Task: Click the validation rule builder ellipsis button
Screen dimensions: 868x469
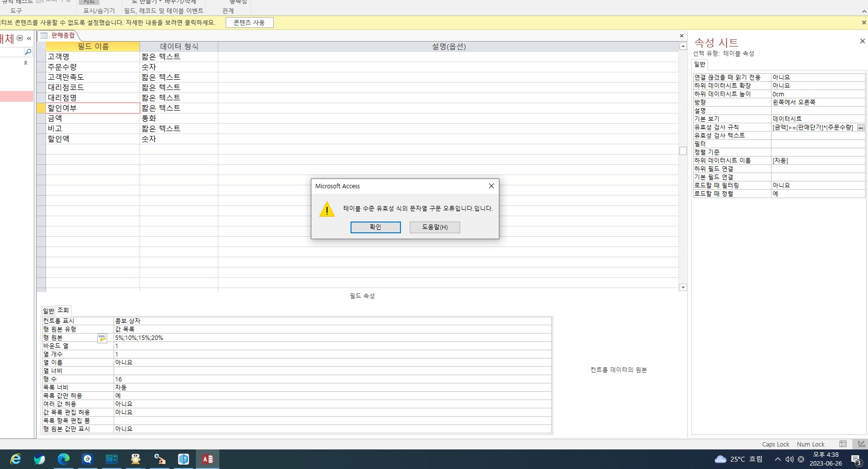Action: [860, 128]
